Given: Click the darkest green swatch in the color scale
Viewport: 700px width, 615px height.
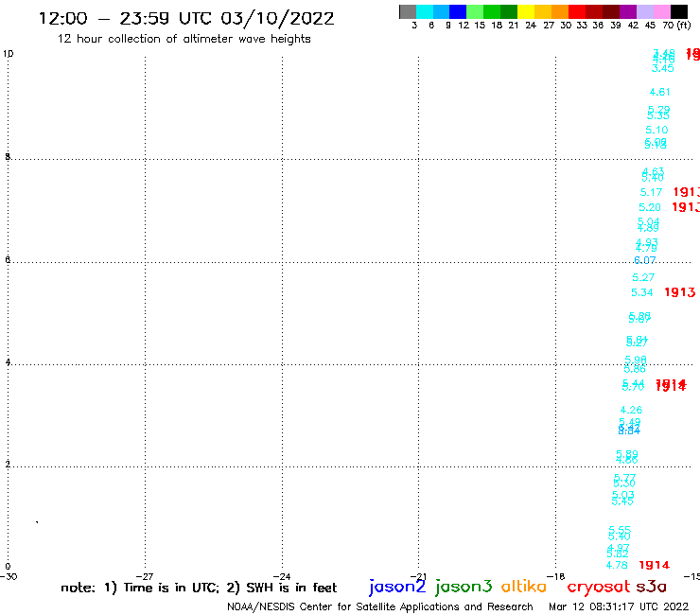Looking at the screenshot, I should pyautogui.click(x=509, y=11).
